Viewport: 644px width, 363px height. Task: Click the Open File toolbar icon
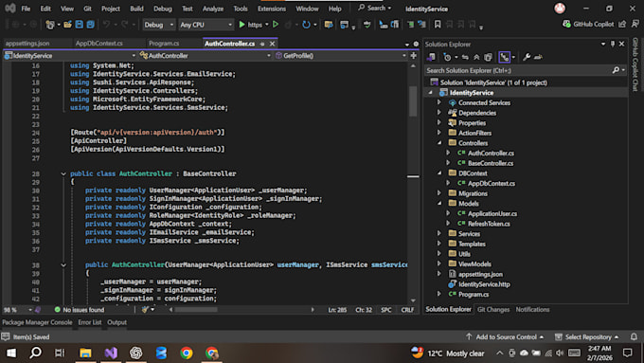coord(67,25)
